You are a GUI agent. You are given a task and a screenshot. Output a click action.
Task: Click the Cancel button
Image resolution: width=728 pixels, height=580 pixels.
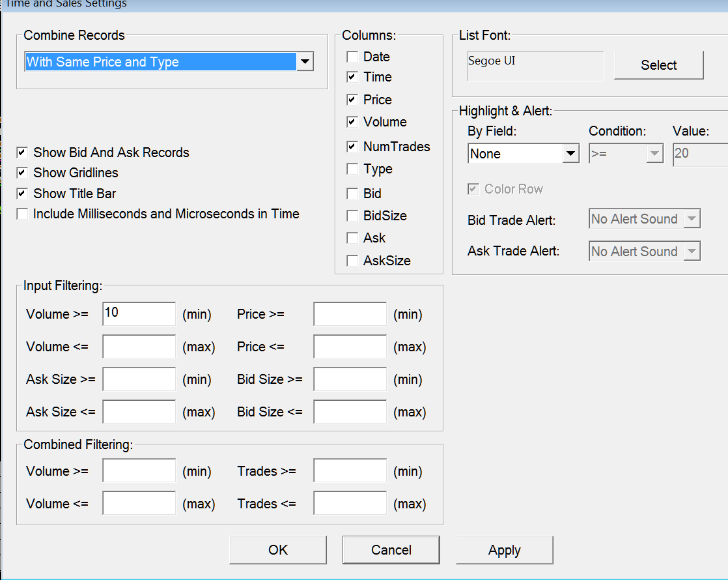point(391,550)
